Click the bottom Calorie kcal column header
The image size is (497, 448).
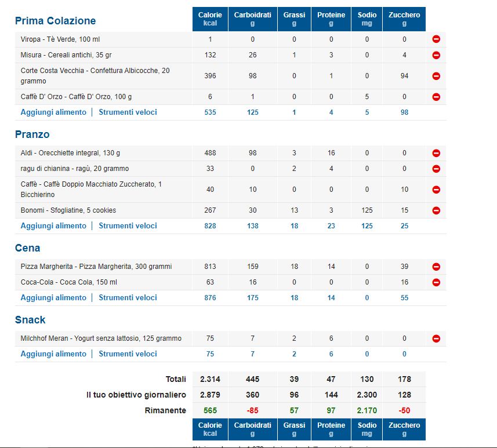[x=210, y=429]
